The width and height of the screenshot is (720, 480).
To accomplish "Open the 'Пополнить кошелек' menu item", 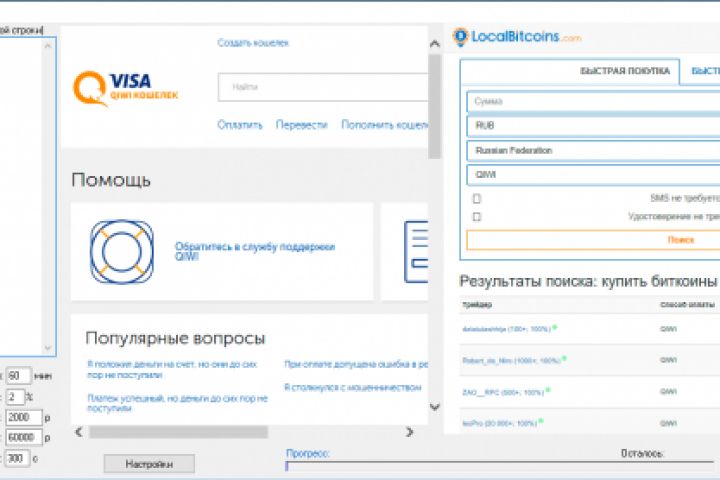I will (385, 125).
